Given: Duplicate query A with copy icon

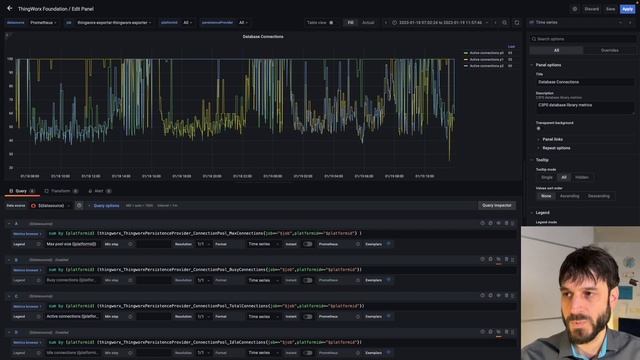Looking at the screenshot, I should coord(490,223).
